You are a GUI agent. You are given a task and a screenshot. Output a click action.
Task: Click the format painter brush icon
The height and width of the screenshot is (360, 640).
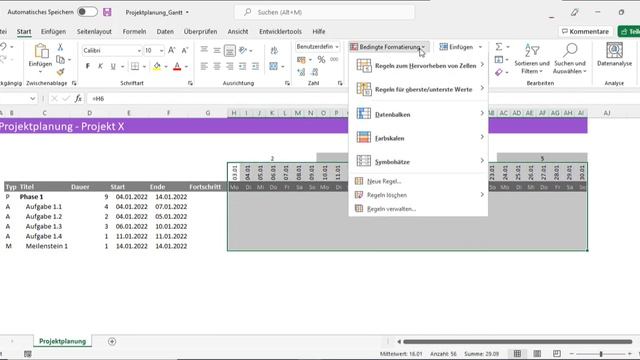tap(60, 72)
